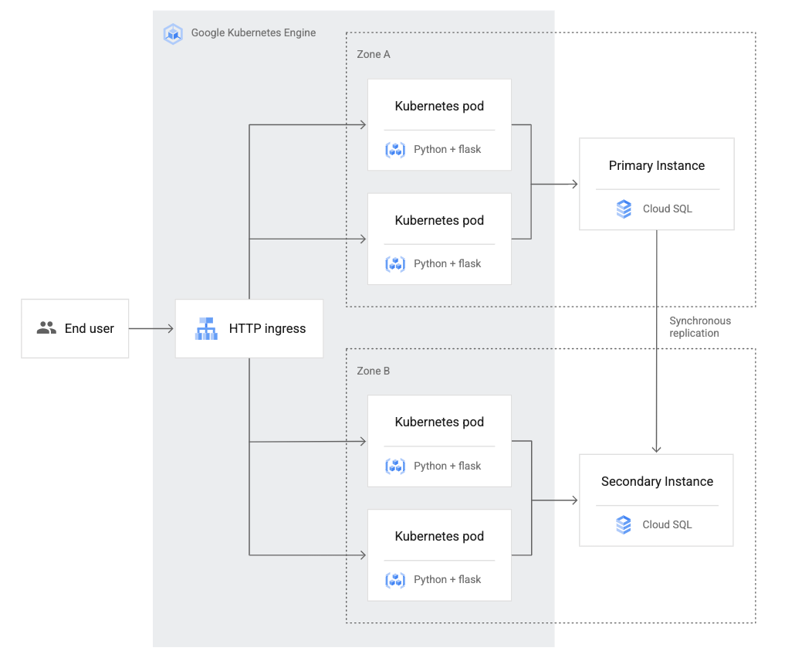This screenshot has height=658, width=812.
Task: Click 'Kubernetes pod' title of Zone A lower pod
Action: (x=439, y=221)
